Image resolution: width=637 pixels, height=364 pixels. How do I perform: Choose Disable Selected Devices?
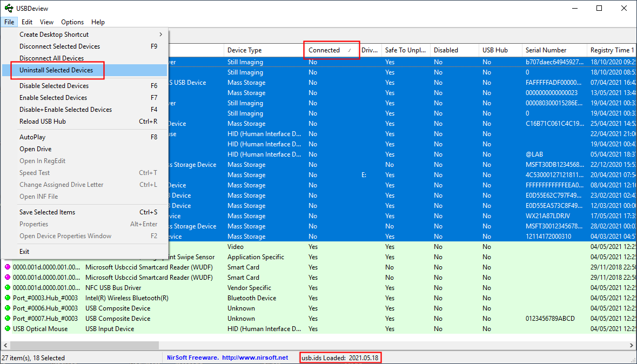[54, 86]
